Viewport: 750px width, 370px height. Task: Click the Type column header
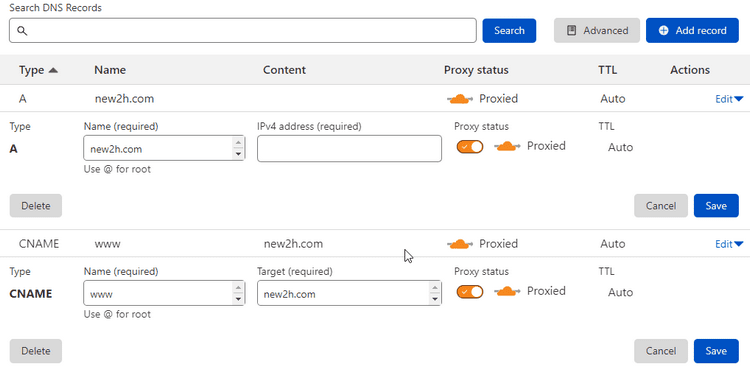tap(32, 70)
